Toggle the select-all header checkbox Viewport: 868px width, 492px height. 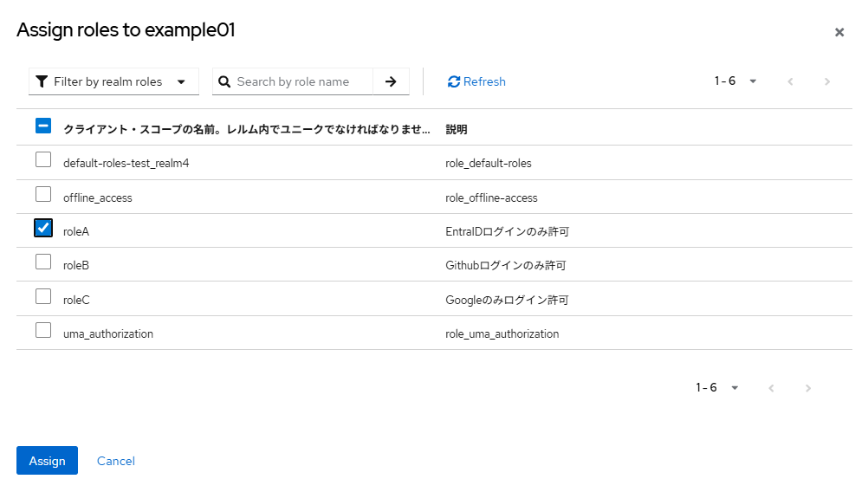tap(43, 126)
